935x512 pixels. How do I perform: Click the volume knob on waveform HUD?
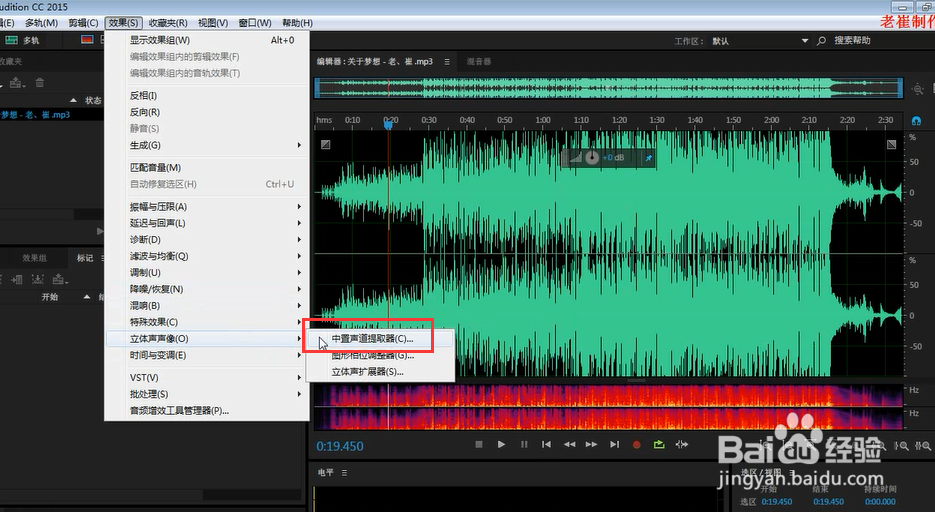click(x=591, y=158)
